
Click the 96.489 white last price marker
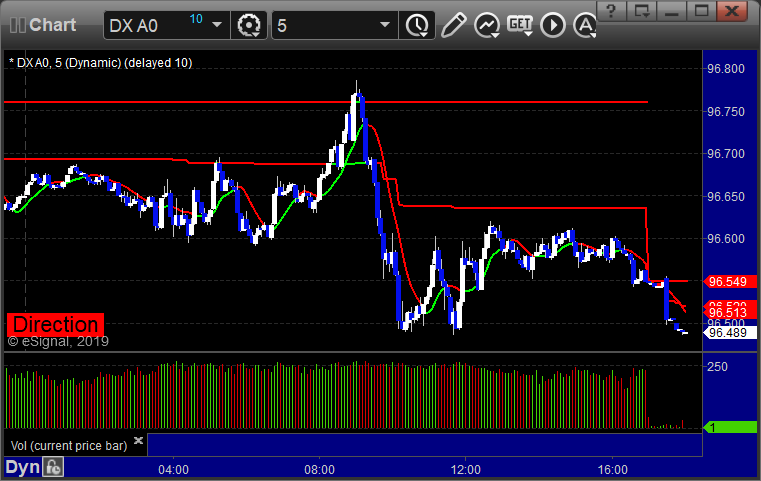pos(729,332)
